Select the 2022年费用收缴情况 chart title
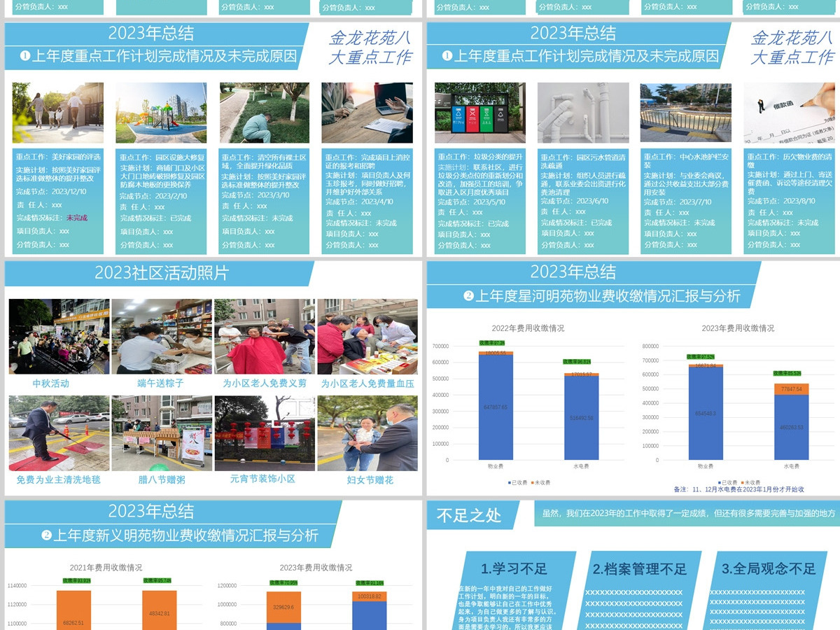The height and width of the screenshot is (630, 840). tap(528, 328)
